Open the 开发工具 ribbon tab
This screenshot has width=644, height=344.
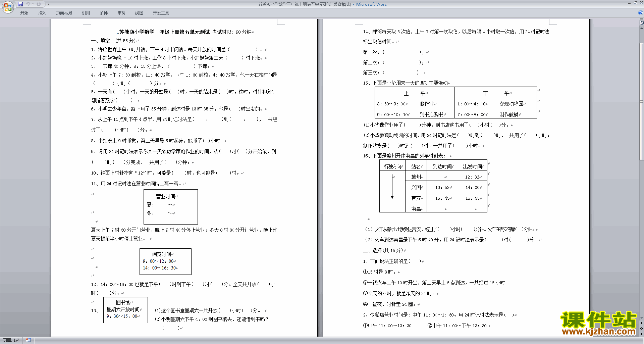click(161, 13)
